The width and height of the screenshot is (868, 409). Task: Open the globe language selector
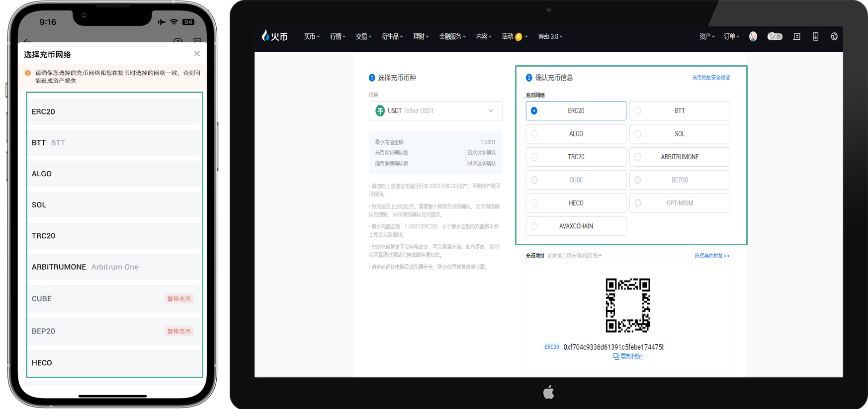[834, 36]
